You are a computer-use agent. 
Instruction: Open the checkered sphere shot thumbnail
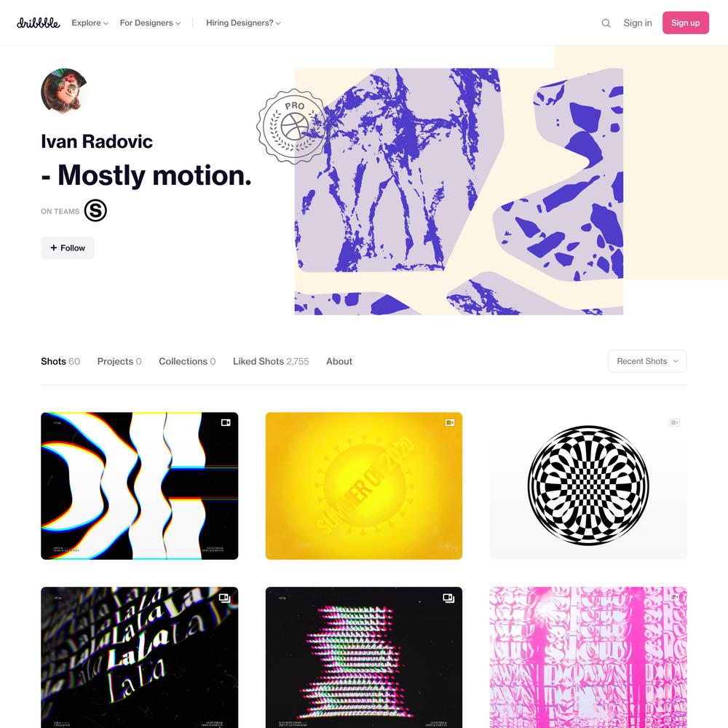588,486
